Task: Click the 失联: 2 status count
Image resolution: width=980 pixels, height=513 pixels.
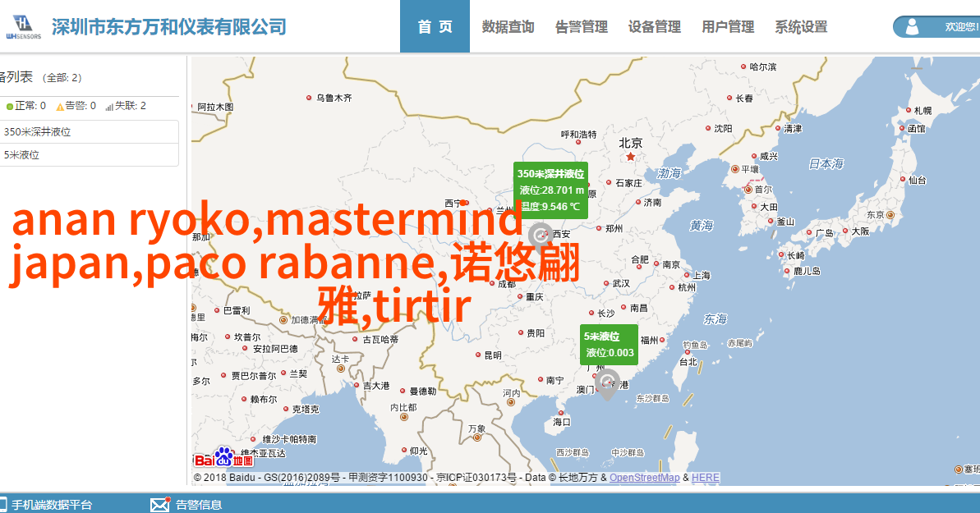Action: pos(131,106)
